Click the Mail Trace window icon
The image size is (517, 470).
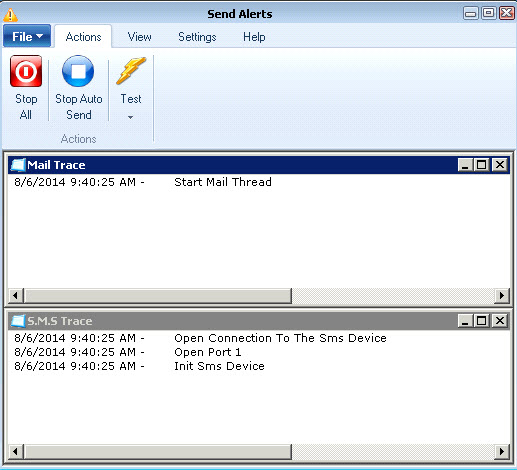pos(18,165)
